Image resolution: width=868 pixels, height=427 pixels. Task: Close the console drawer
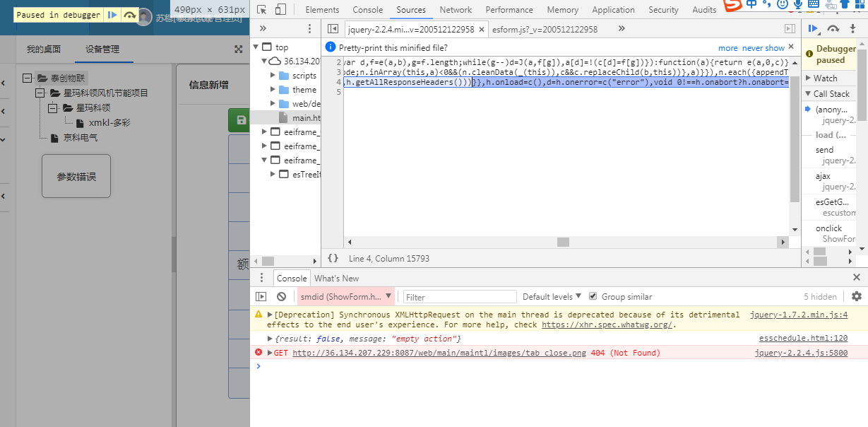857,278
